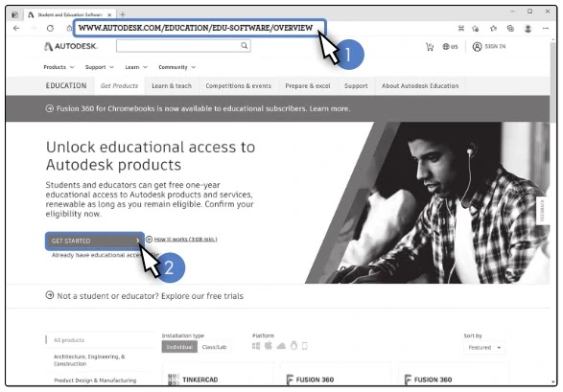Filter by Windows platform icon
This screenshot has width=563, height=392.
[256, 346]
